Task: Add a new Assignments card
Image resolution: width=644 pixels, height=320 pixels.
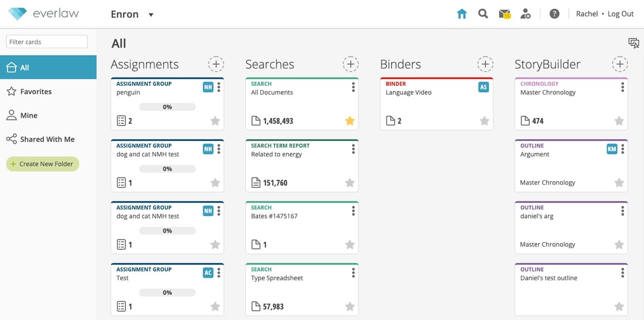Action: click(x=216, y=64)
